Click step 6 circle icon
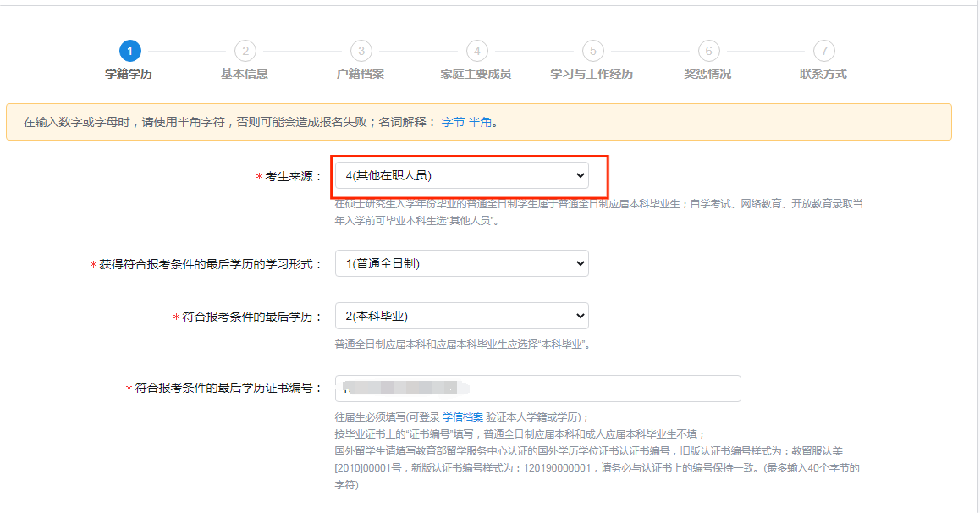Image resolution: width=980 pixels, height=513 pixels. coord(708,51)
